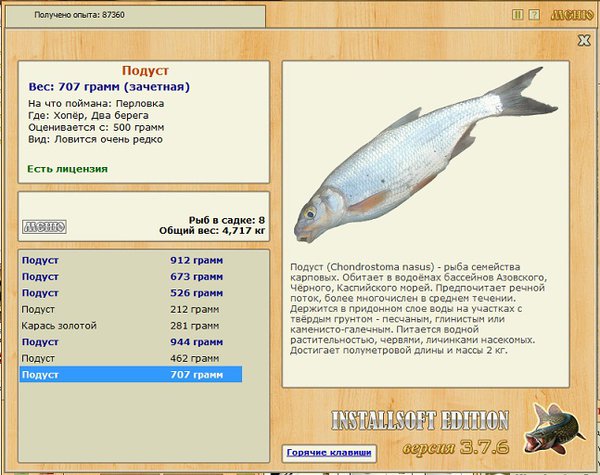This screenshot has height=475, width=600.
Task: Open the help question mark icon
Action: (534, 15)
